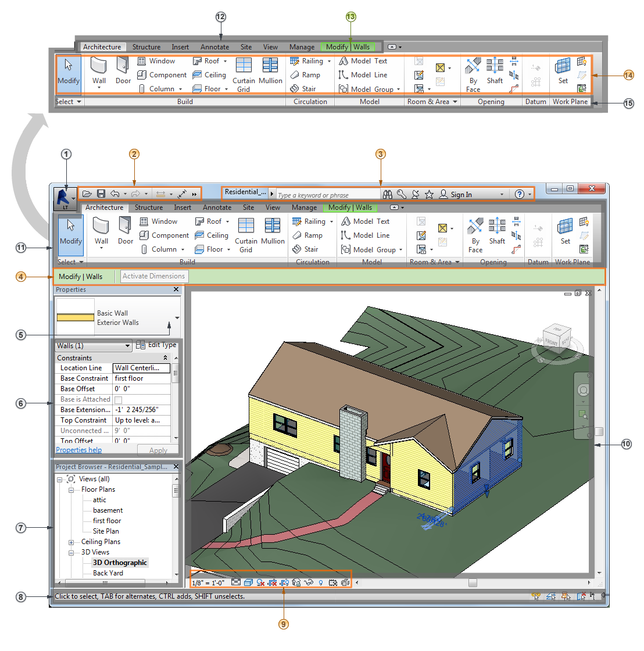The width and height of the screenshot is (644, 651).
Task: Toggle Select Links icon on status bar
Action: tap(536, 596)
